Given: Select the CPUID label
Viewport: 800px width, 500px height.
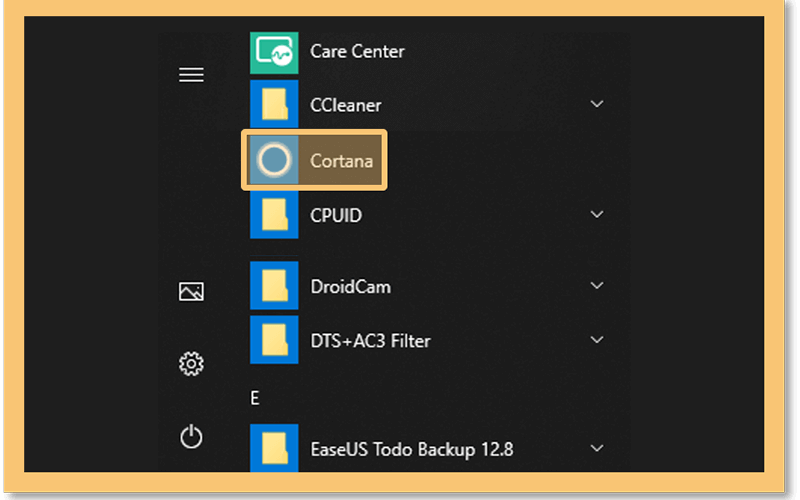Looking at the screenshot, I should point(336,215).
